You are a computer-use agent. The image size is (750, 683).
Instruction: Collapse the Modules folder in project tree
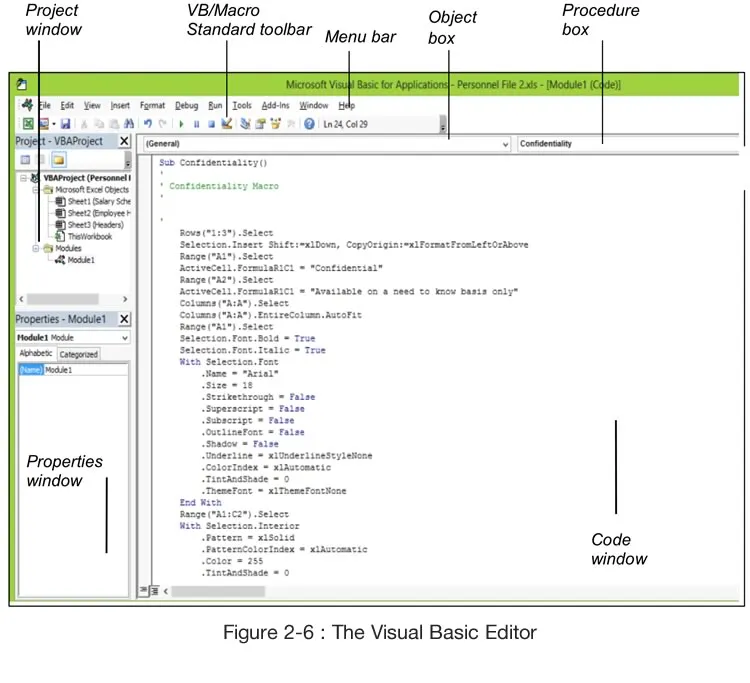tap(35, 248)
